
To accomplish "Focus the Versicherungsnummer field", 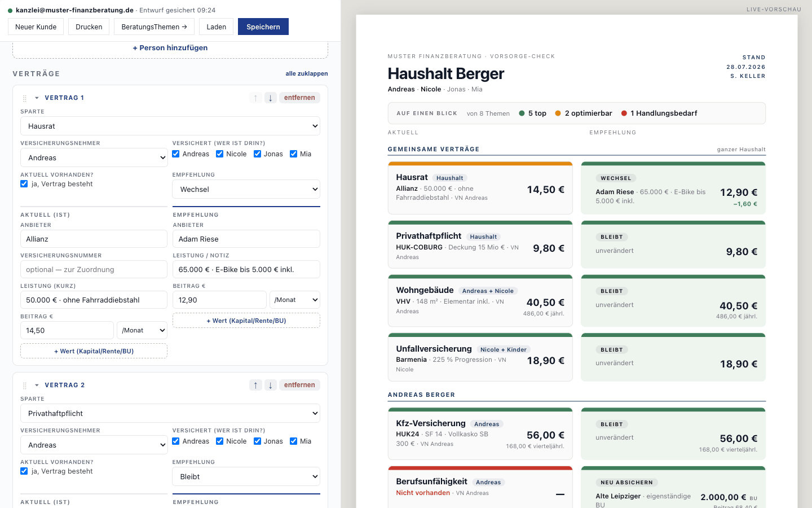I will click(94, 269).
